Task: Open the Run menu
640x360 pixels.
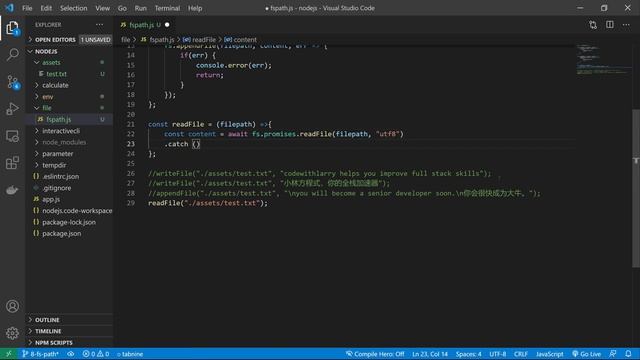Action: click(x=140, y=8)
